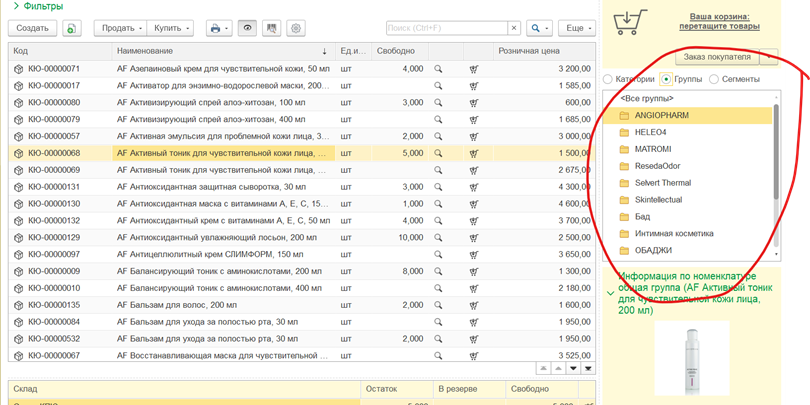Add КЮ-00000071 to cart icon
The image size is (810, 405).
click(x=473, y=69)
